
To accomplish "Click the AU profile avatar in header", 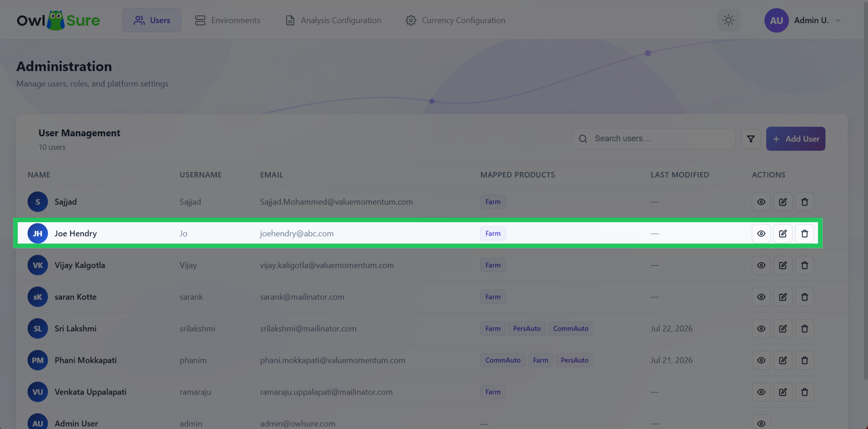I will (x=776, y=20).
